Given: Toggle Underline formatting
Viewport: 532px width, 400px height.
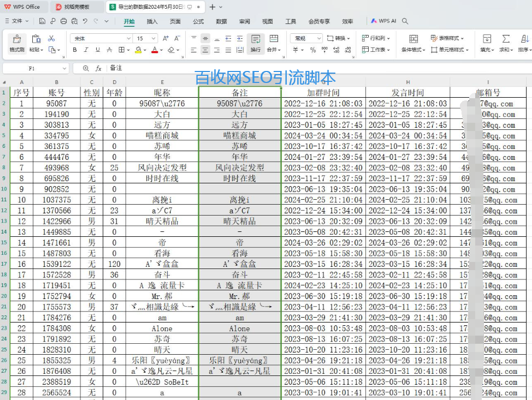Looking at the screenshot, I should pyautogui.click(x=98, y=50).
